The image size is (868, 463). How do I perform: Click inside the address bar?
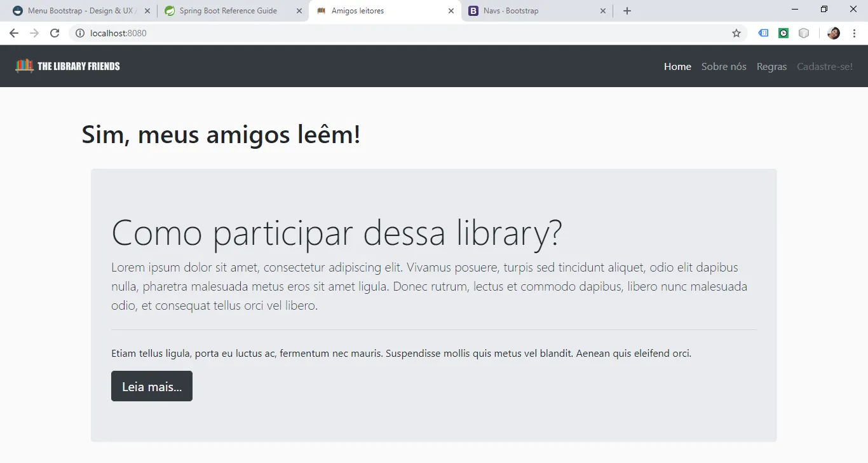pos(254,32)
